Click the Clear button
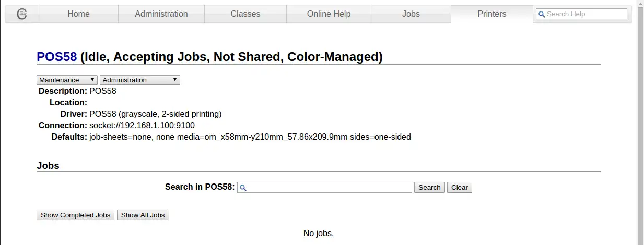 pos(460,187)
